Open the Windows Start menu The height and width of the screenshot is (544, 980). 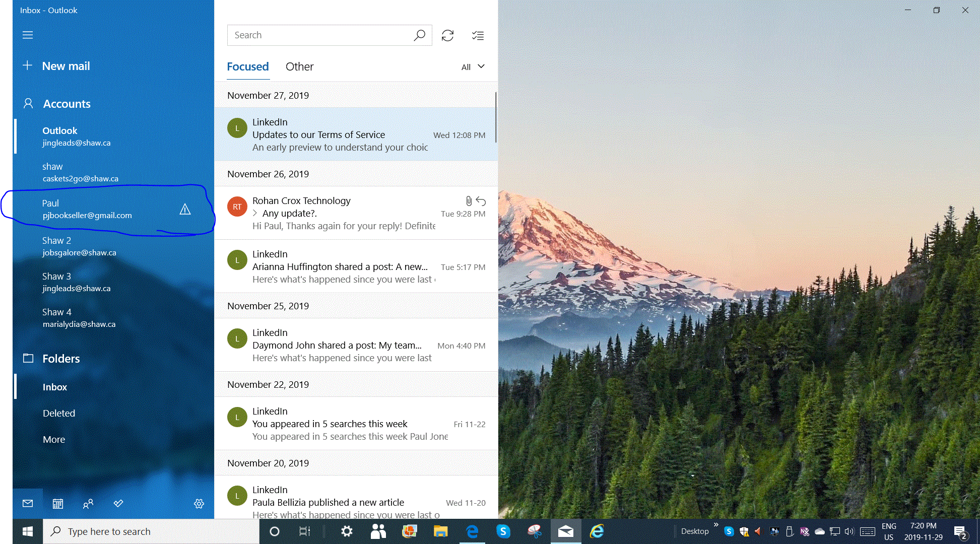click(28, 531)
